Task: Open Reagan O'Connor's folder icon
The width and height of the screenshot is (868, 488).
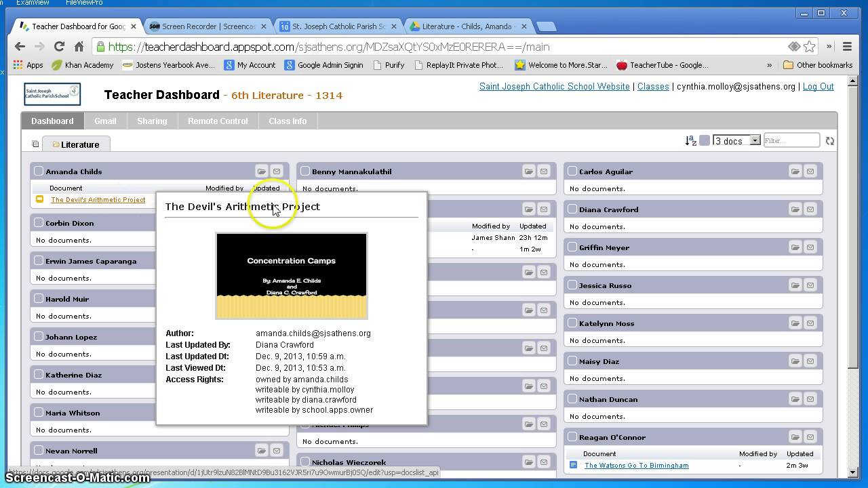Action: tap(795, 437)
